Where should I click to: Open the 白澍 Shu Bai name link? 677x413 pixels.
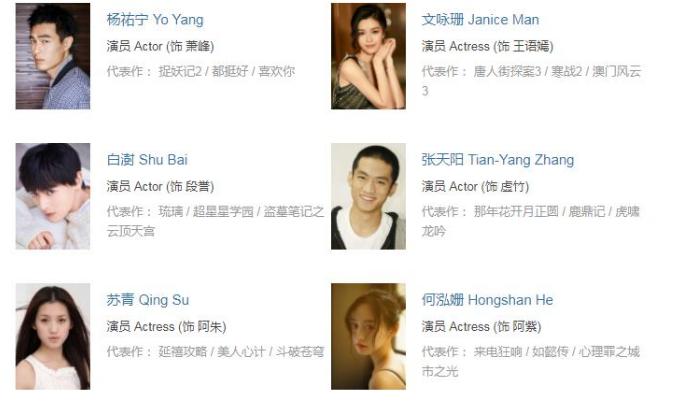click(x=147, y=160)
